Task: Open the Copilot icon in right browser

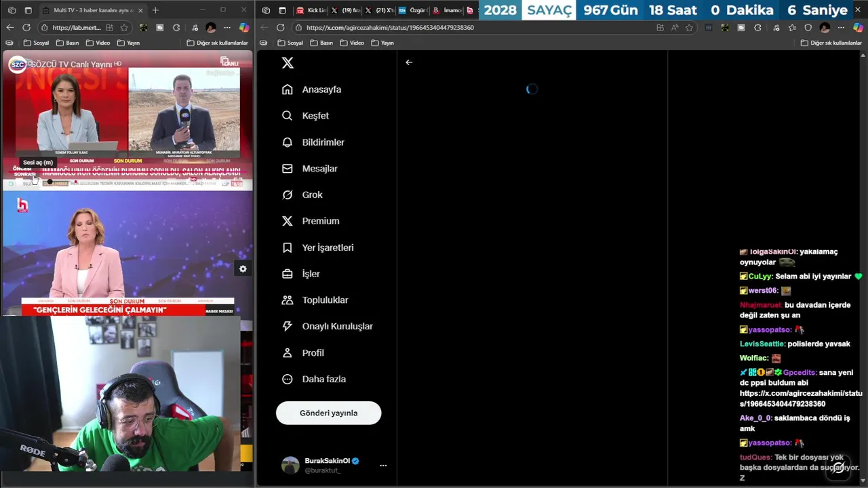Action: point(858,28)
